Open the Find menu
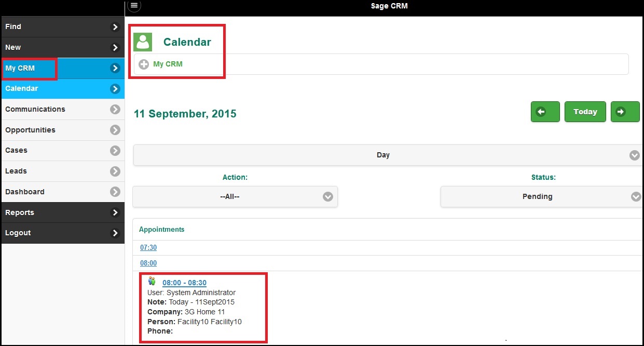The width and height of the screenshot is (644, 346). [63, 27]
